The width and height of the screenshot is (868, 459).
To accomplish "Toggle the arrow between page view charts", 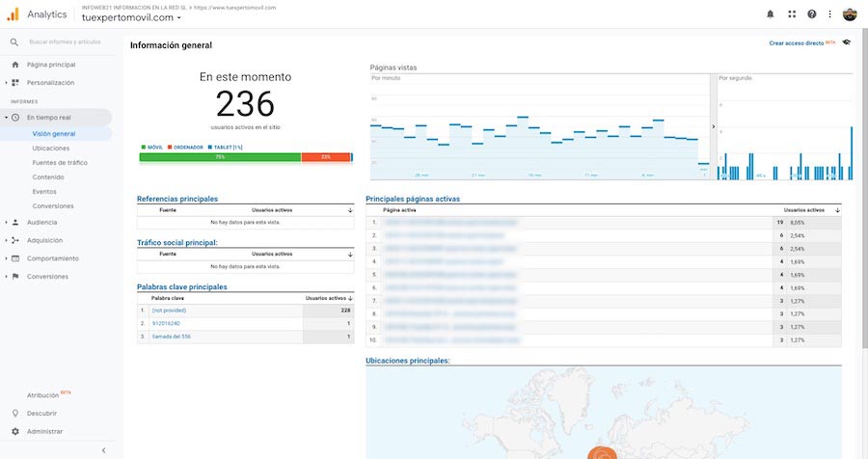I will (714, 126).
